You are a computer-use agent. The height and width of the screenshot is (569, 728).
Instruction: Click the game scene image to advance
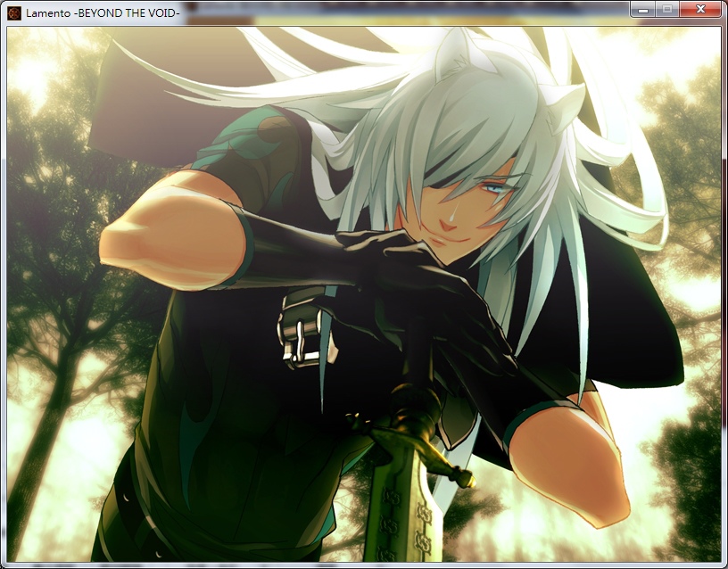coord(363,294)
